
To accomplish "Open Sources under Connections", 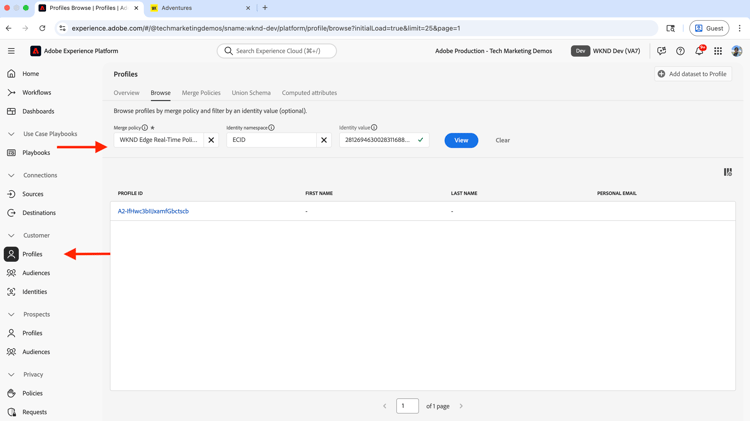I will 33,194.
